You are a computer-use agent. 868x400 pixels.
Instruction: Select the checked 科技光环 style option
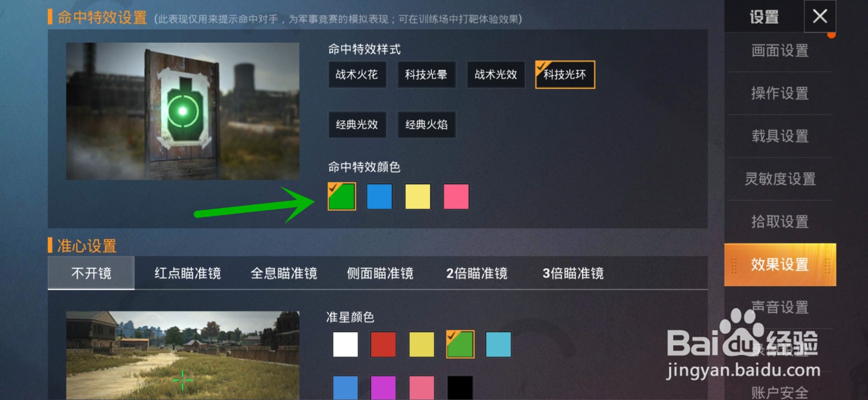565,75
